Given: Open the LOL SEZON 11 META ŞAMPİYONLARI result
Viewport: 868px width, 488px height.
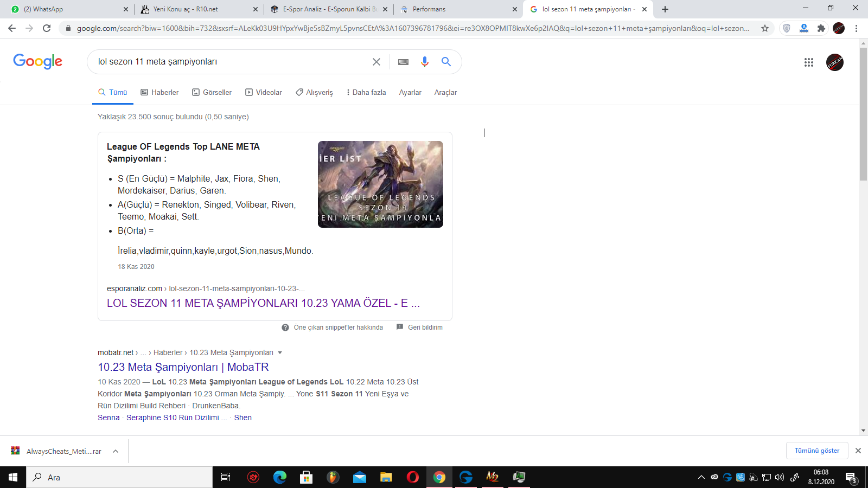Looking at the screenshot, I should 263,303.
